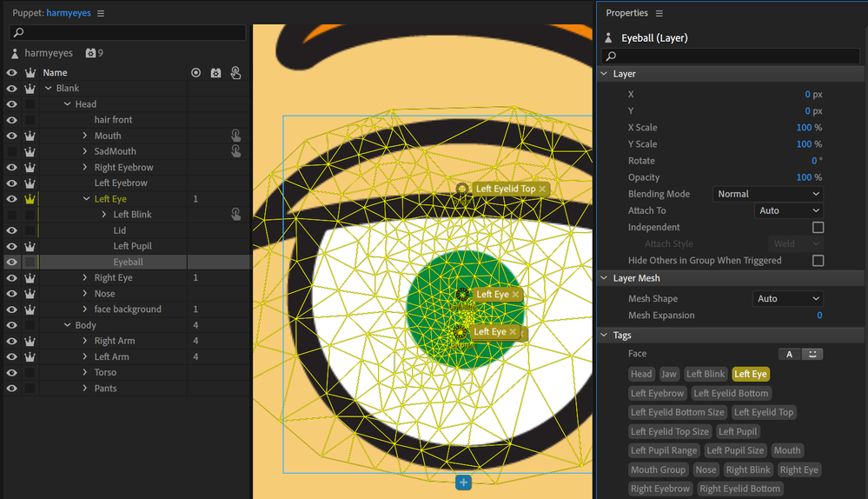Click the trigger hand icon on Mouth row
The width and height of the screenshot is (868, 499).
pyautogui.click(x=235, y=136)
